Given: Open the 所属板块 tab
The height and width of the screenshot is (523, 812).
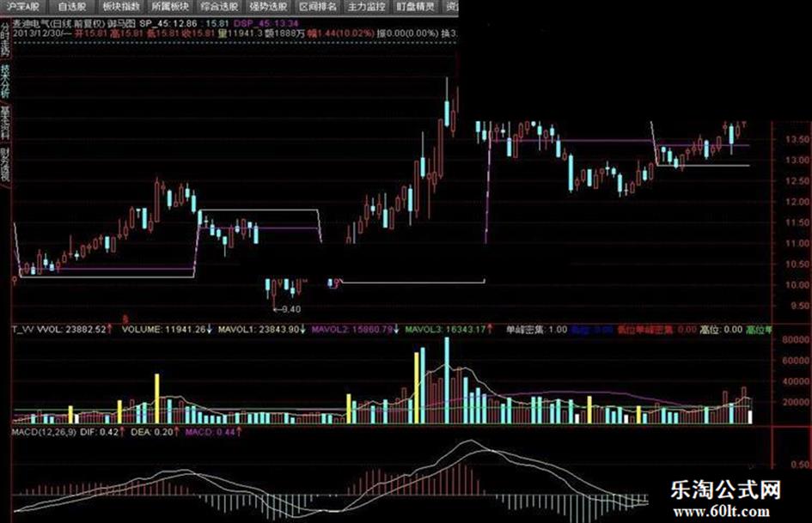Looking at the screenshot, I should point(170,7).
